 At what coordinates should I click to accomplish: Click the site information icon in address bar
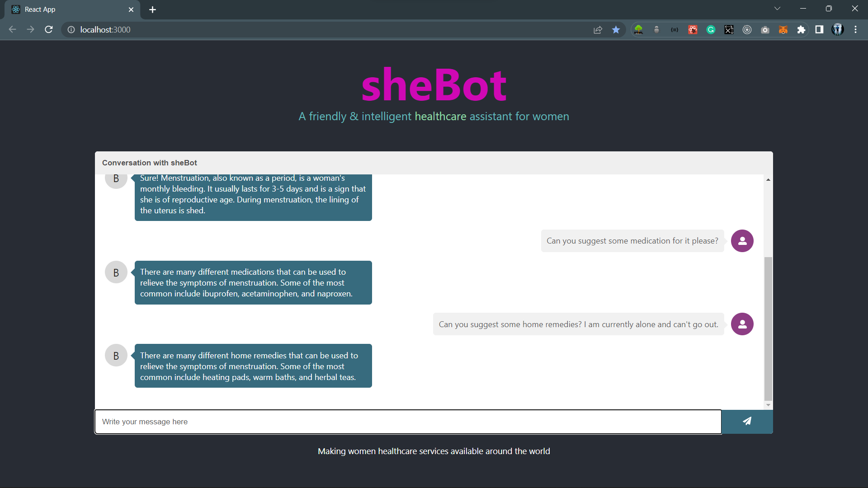[x=71, y=30]
